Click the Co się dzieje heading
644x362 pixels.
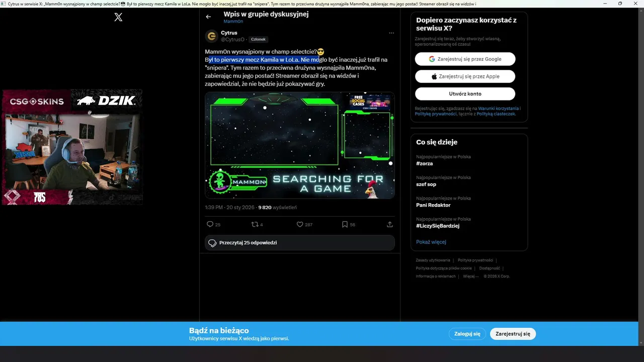tap(437, 142)
